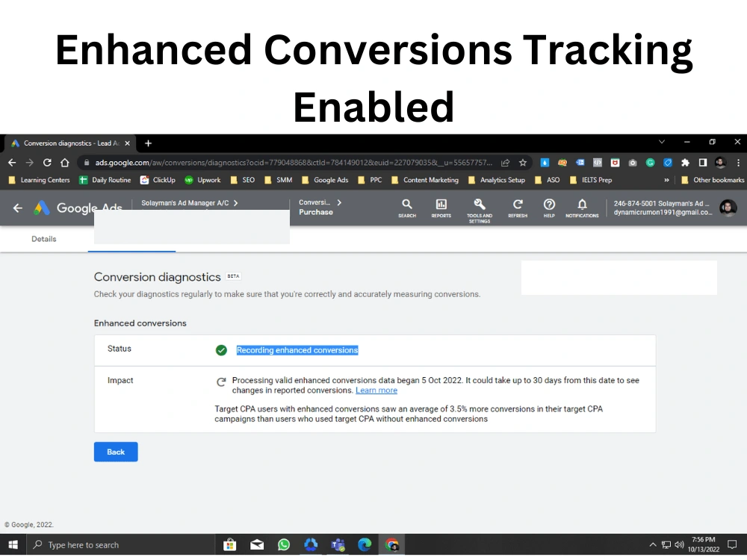Open the Reports icon in Google Ads
The height and width of the screenshot is (560, 747).
[441, 208]
